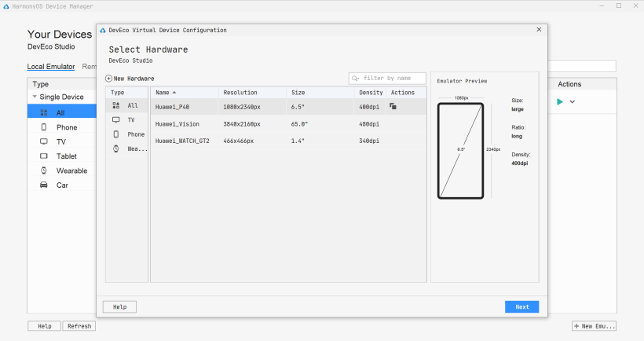644x341 pixels.
Task: Click Help in the Device Manager window
Action: coord(44,326)
